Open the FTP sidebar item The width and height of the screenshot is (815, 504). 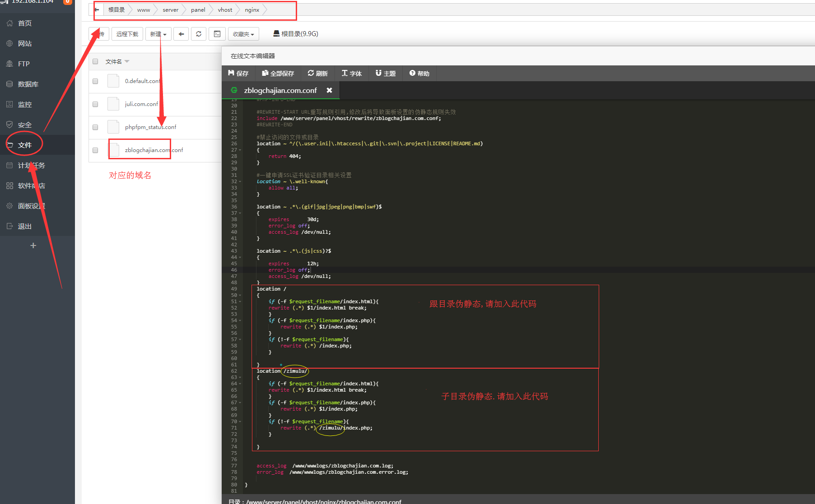pos(37,64)
